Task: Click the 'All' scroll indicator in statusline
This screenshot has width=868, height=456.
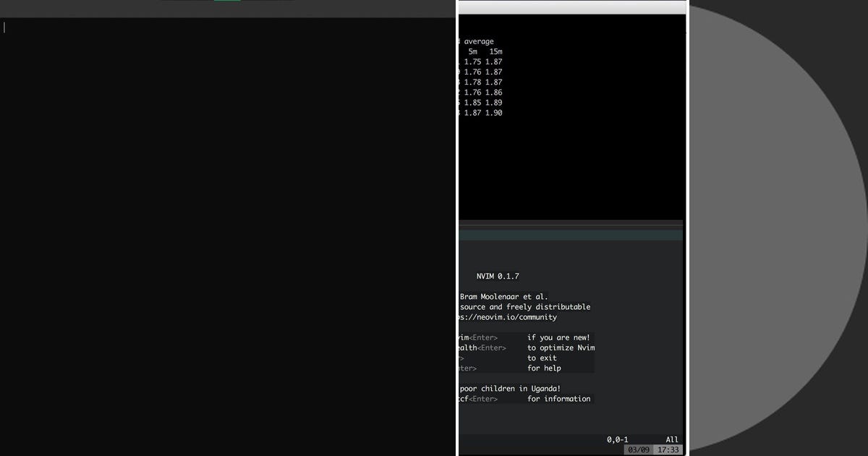Action: click(671, 439)
